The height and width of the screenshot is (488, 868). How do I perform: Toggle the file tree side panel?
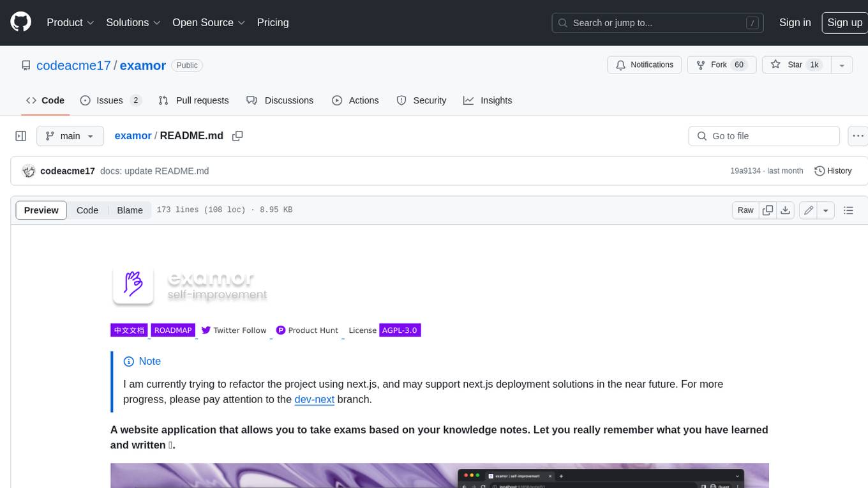(x=21, y=136)
